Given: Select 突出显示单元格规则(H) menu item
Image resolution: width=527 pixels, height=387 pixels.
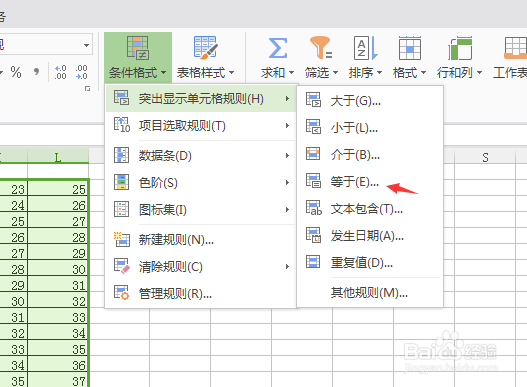Looking at the screenshot, I should [x=201, y=99].
